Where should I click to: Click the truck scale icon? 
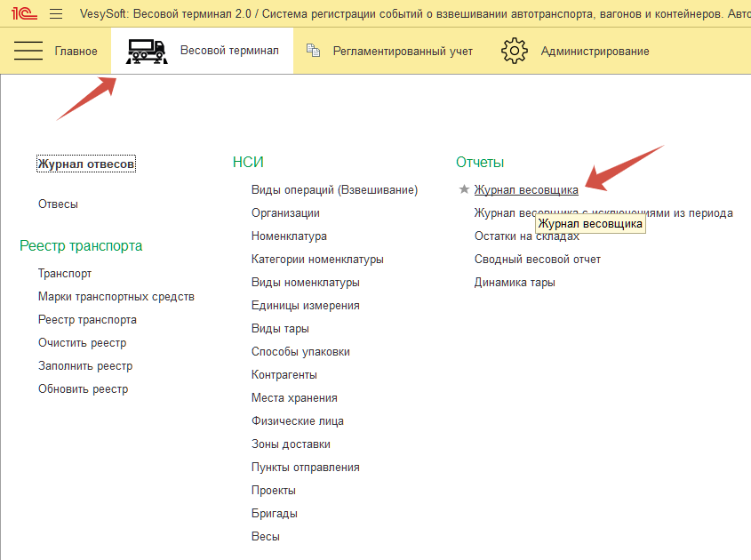click(147, 51)
